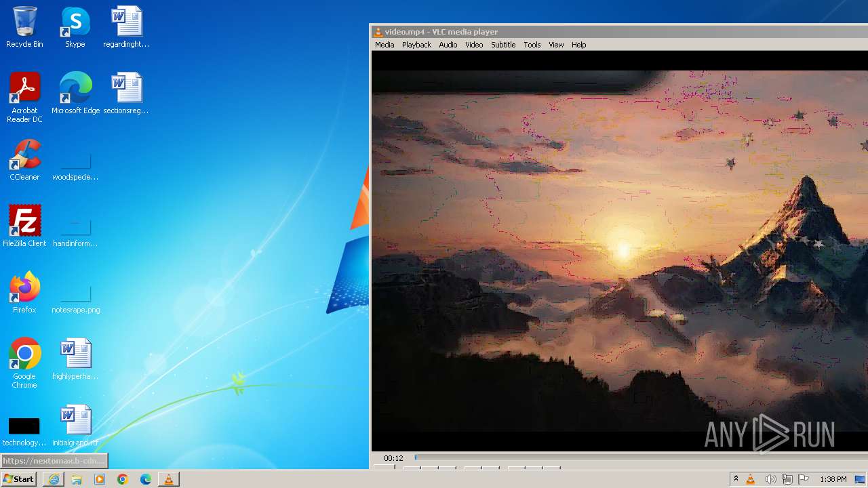Open VLC Subtitle menu

point(503,45)
